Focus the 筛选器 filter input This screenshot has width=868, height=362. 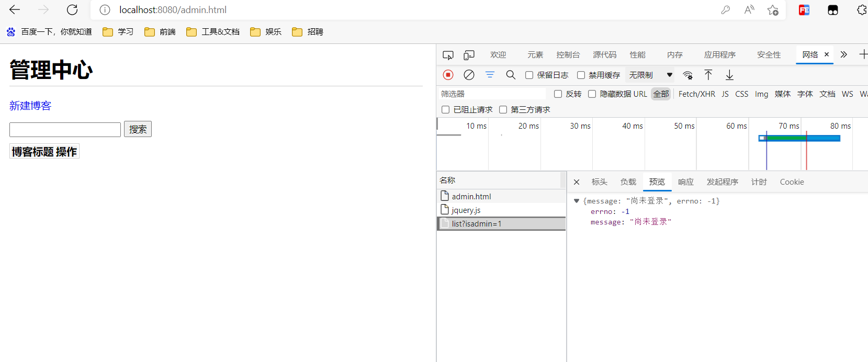click(491, 94)
